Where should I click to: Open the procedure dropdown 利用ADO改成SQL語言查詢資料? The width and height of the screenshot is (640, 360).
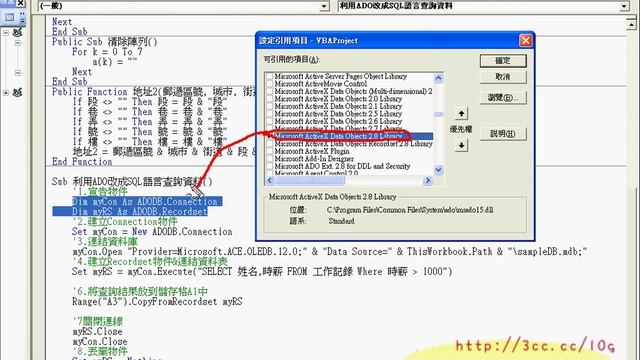click(x=624, y=6)
